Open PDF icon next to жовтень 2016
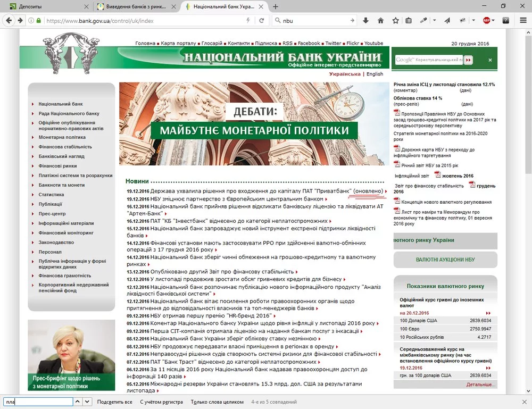The width and height of the screenshot is (532, 409). pos(438,174)
